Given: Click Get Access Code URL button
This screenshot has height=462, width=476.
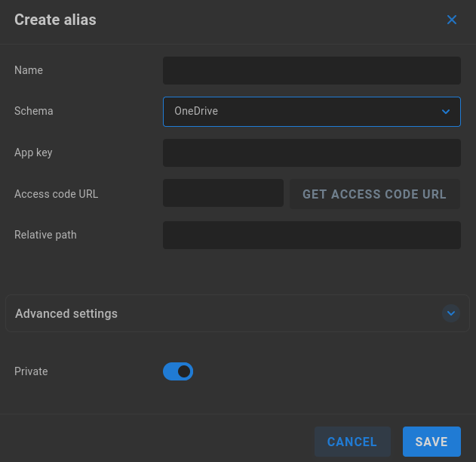Looking at the screenshot, I should tap(375, 194).
